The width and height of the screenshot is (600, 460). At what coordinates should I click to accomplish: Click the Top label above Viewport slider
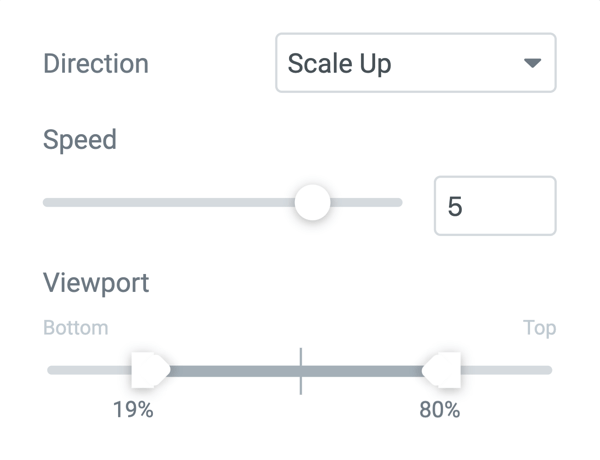pyautogui.click(x=540, y=328)
